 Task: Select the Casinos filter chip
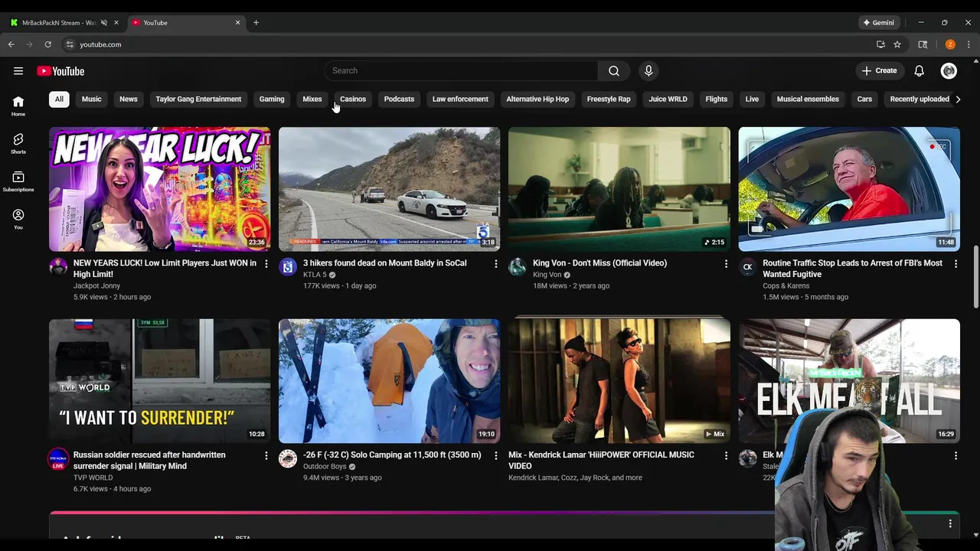(353, 99)
